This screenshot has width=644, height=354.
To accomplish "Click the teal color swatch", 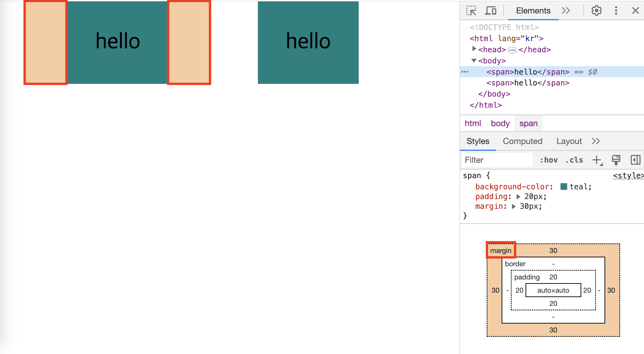I will [x=564, y=187].
